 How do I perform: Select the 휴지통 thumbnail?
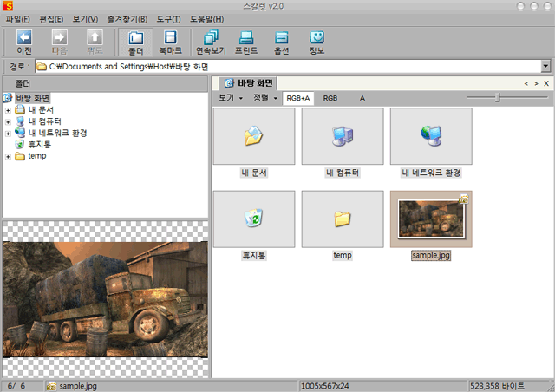(x=254, y=219)
